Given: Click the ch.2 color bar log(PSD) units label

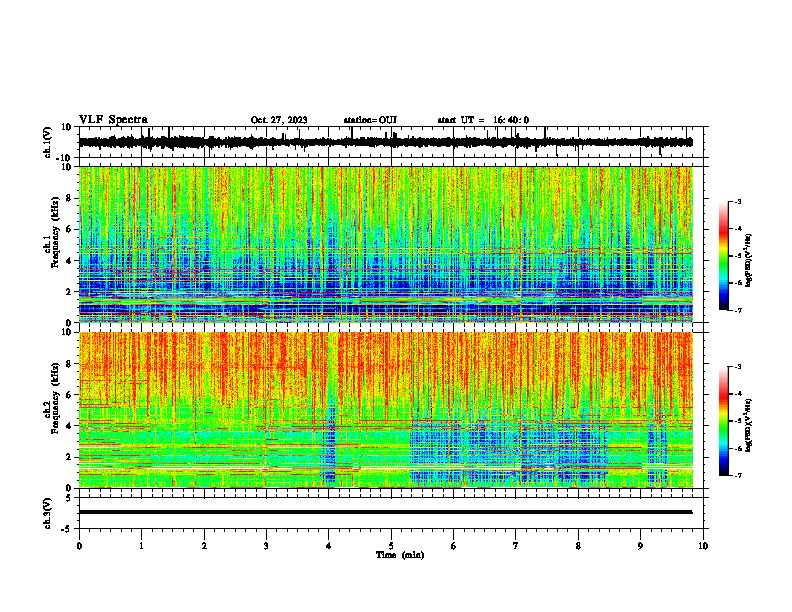Looking at the screenshot, I should (749, 425).
